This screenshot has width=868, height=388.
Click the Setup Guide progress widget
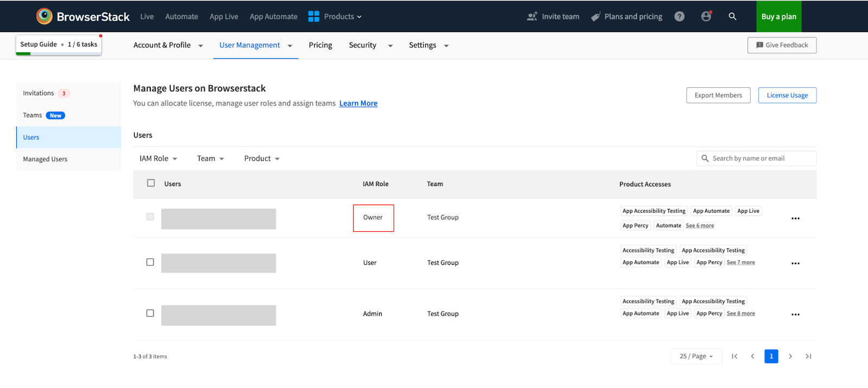(x=59, y=44)
